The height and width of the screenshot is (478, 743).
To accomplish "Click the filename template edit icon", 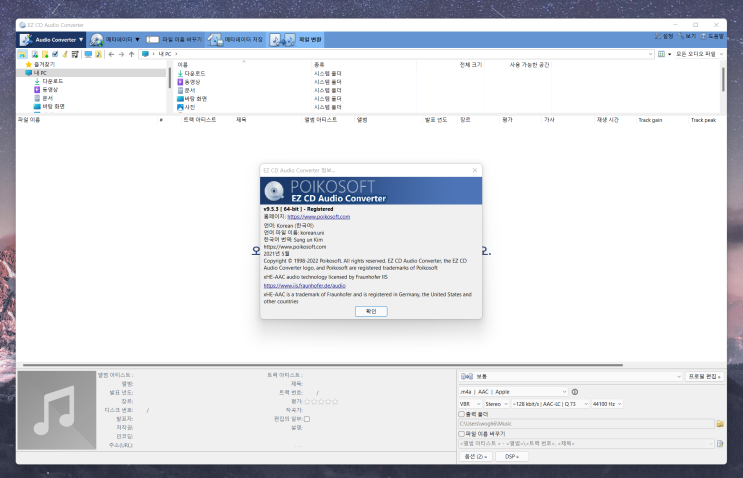I will 720,443.
